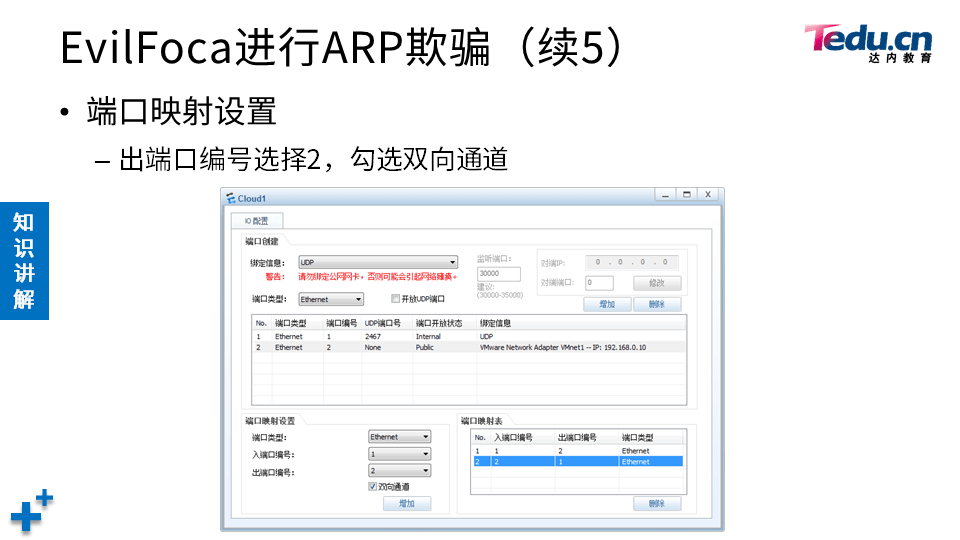Viewport: 960px width, 540px height.
Task: Click the UDP端口号 column header
Action: click(383, 323)
